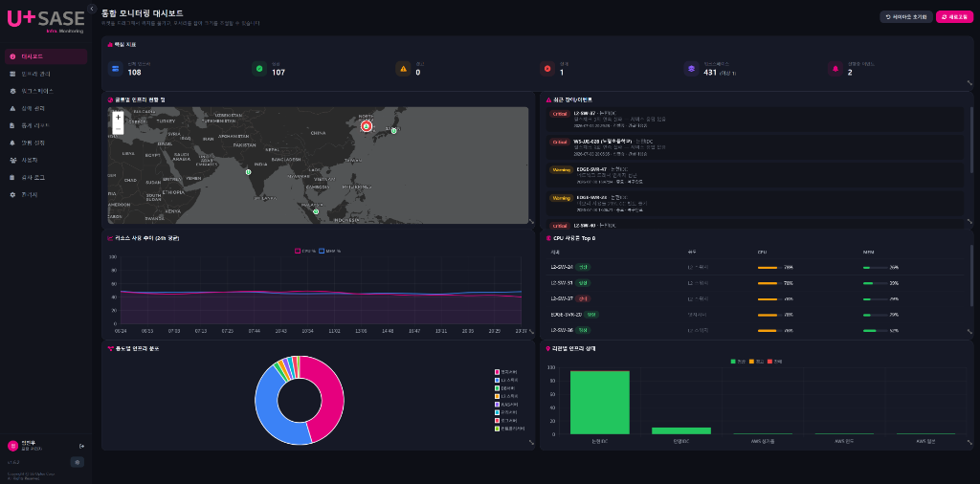Click the layout reset button at top right
This screenshot has width=980, height=484.
tap(906, 17)
